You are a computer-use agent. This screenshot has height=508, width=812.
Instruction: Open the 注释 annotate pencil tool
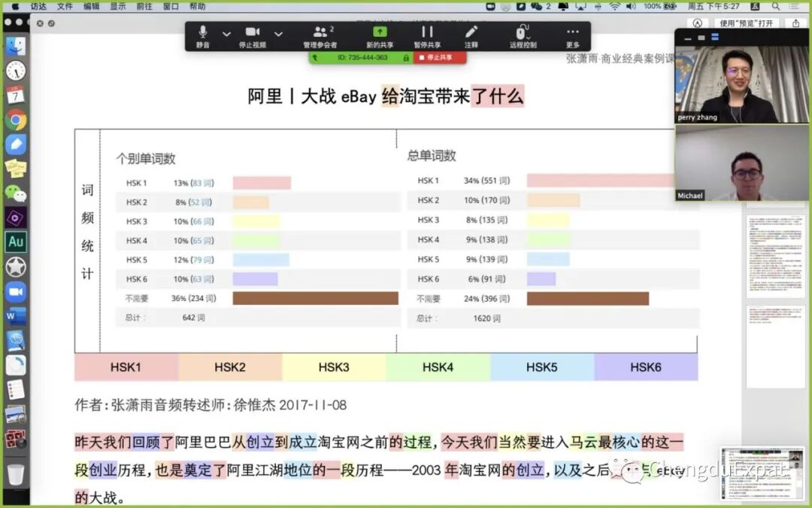point(471,36)
